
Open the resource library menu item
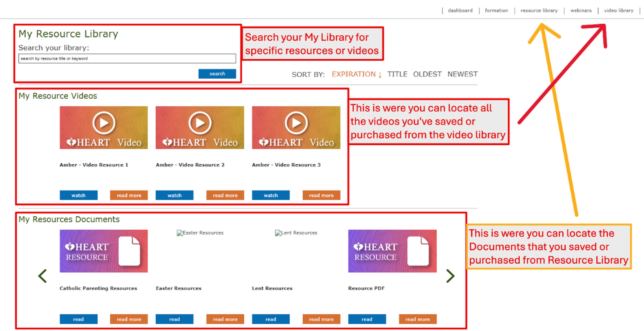(539, 11)
